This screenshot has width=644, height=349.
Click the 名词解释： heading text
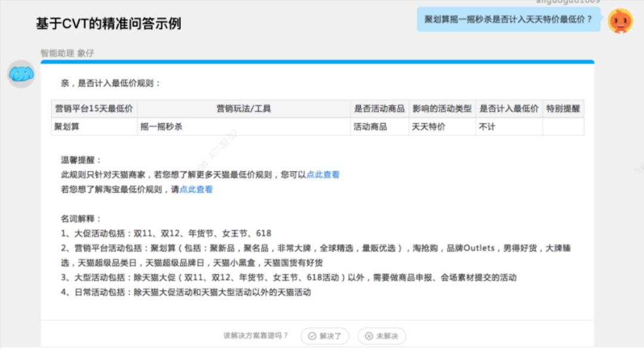pyautogui.click(x=81, y=219)
